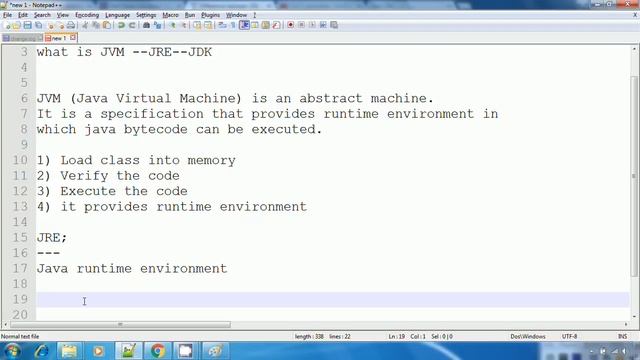This screenshot has height=360, width=640.
Task: Start macro recording with the red Record icon
Action: pos(291,25)
